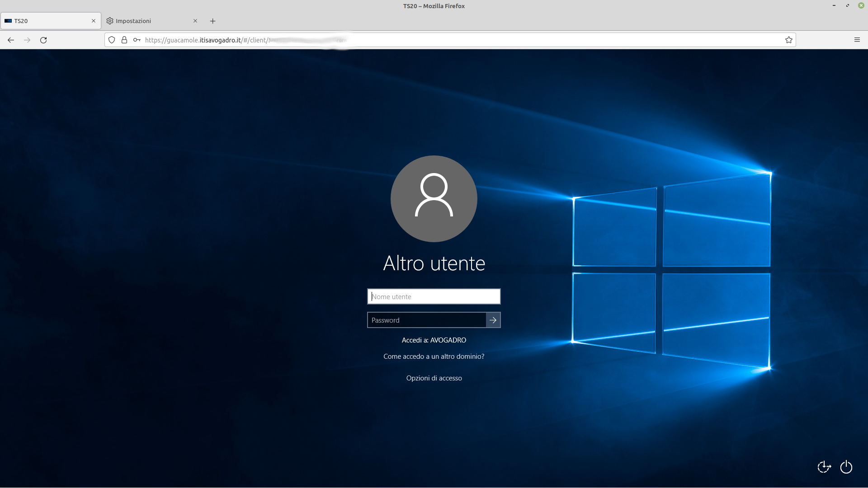Open the Firefox hamburger menu

coord(857,40)
